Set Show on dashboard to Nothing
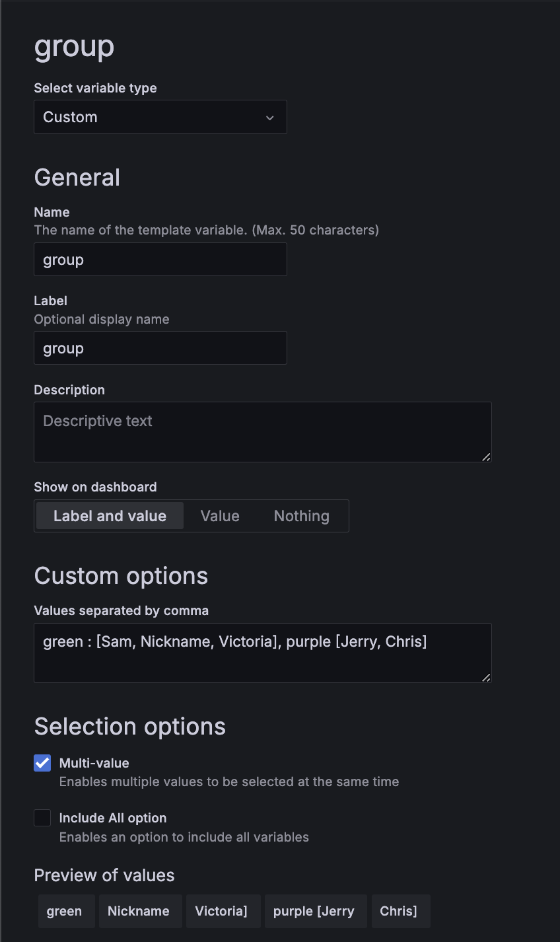560x942 pixels. 301,516
